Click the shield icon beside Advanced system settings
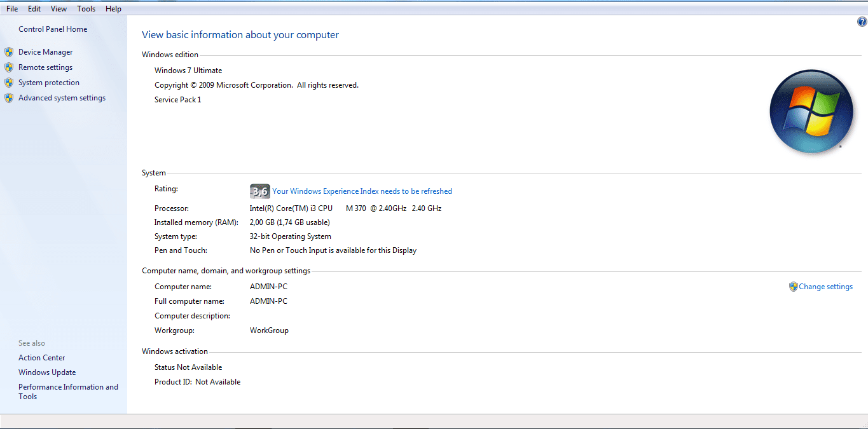The width and height of the screenshot is (868, 429). pos(9,98)
